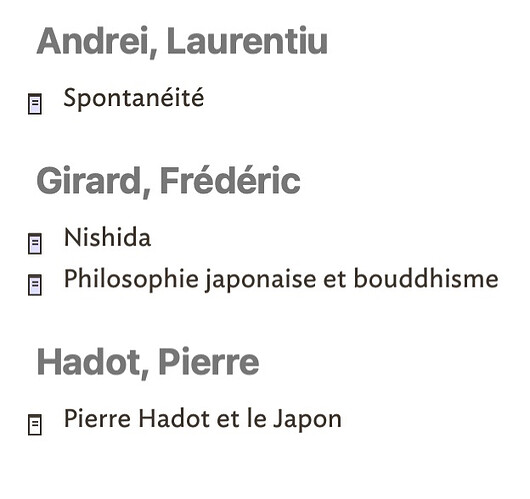Image resolution: width=530 pixels, height=499 pixels.
Task: Click the document icon beside Spontanéité
Action: (35, 104)
